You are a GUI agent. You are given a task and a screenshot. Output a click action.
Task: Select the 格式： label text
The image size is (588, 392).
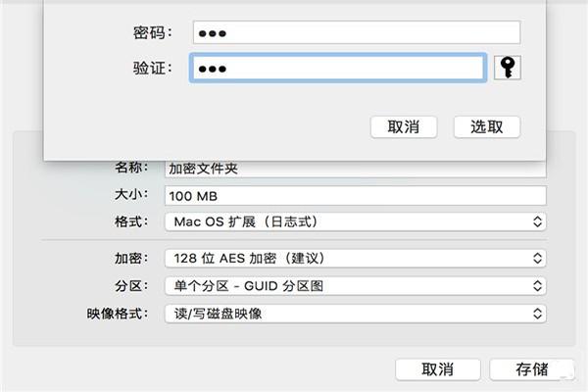click(x=131, y=221)
